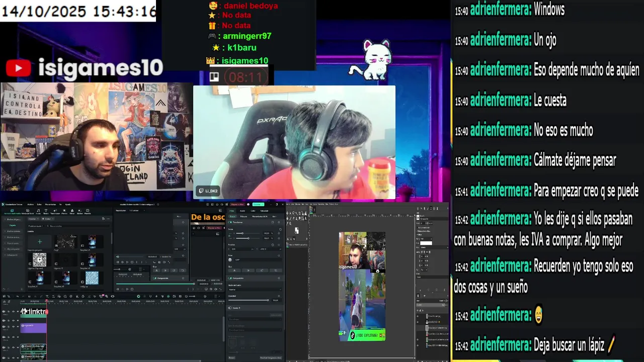Toggle visibility of the linktree track
Viewport: 644px width, 362px height.
[13, 311]
